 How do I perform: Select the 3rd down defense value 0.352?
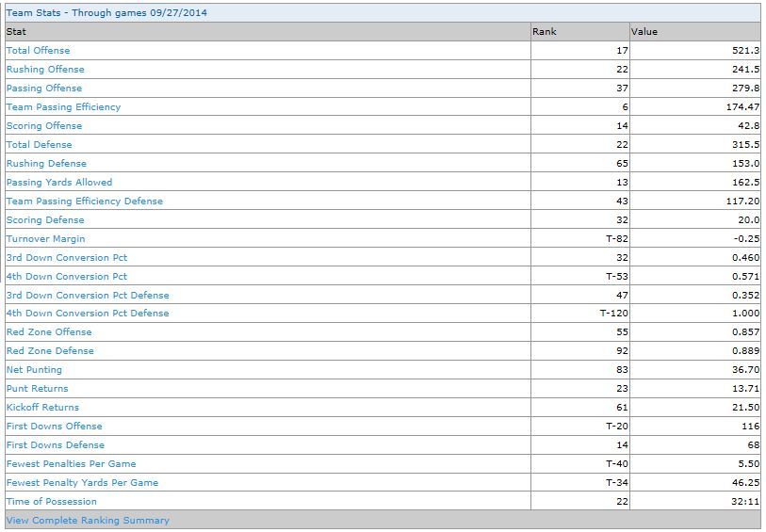click(745, 295)
